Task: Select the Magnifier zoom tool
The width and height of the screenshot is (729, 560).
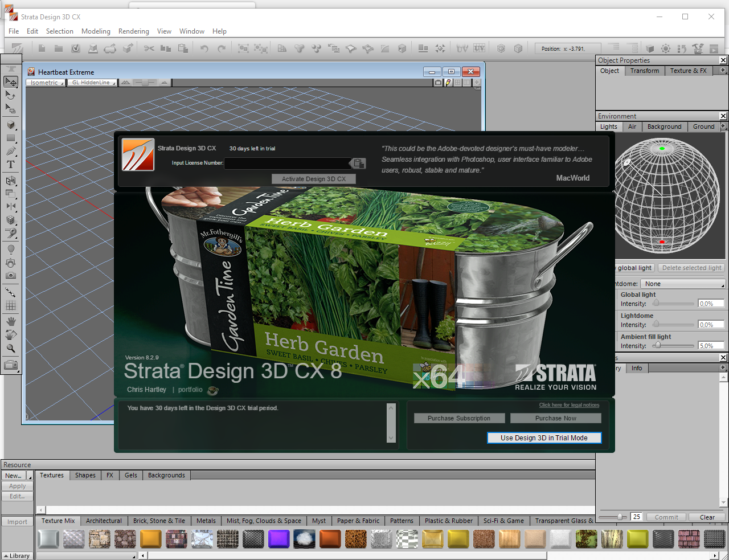Action: coord(11,348)
